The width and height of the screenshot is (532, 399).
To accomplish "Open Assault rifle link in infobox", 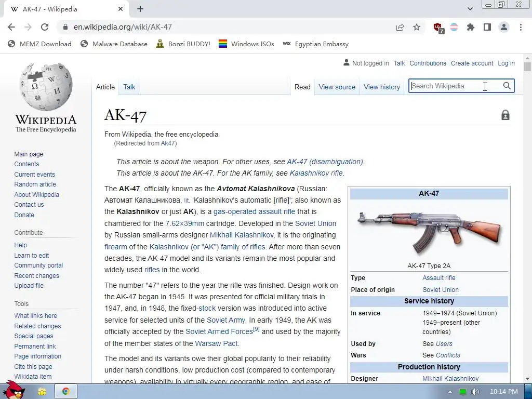I will coord(438,278).
